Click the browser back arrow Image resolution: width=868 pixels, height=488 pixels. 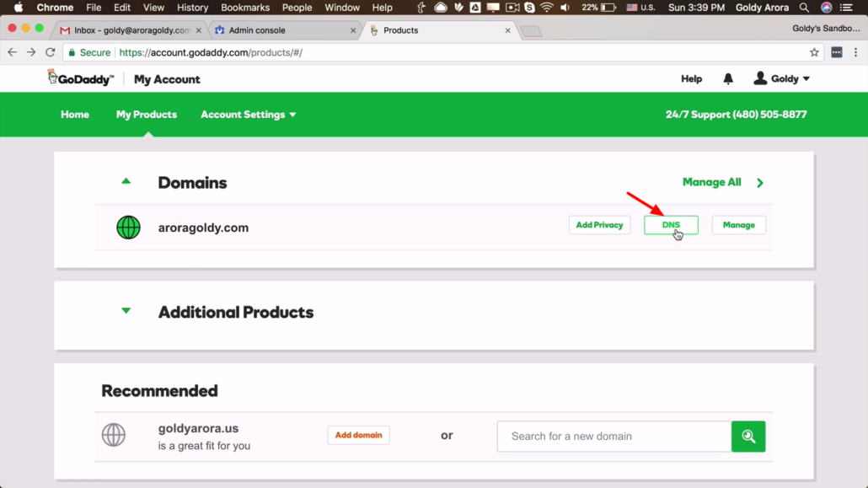point(12,52)
